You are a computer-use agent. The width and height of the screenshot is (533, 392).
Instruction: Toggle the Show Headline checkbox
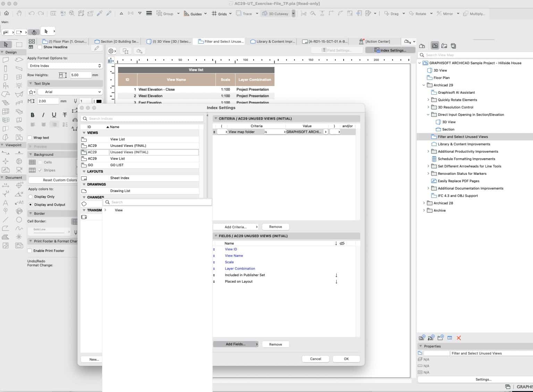(40, 47)
